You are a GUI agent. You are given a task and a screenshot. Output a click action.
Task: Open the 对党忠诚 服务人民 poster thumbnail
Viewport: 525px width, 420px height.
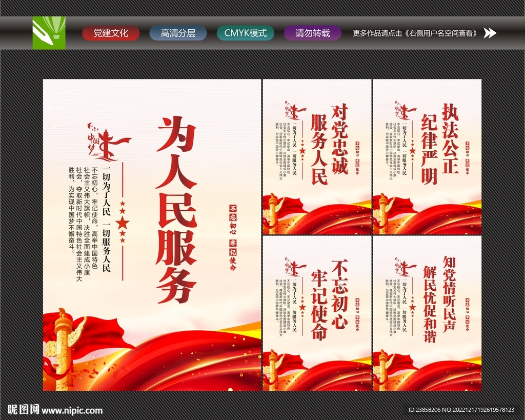tap(317, 157)
